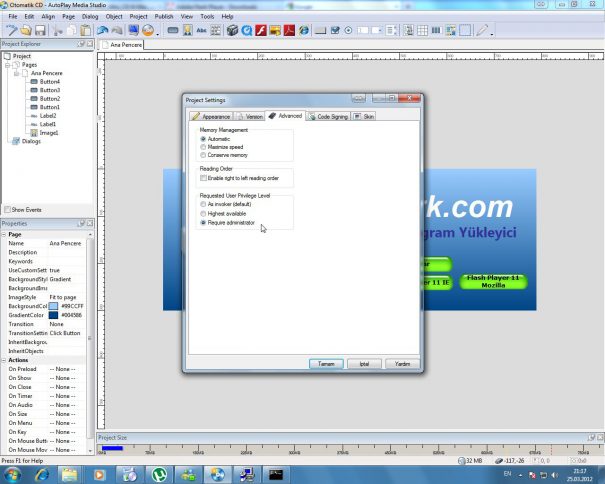Insert a CheckBox object icon
The width and height of the screenshot is (605, 484).
click(335, 30)
